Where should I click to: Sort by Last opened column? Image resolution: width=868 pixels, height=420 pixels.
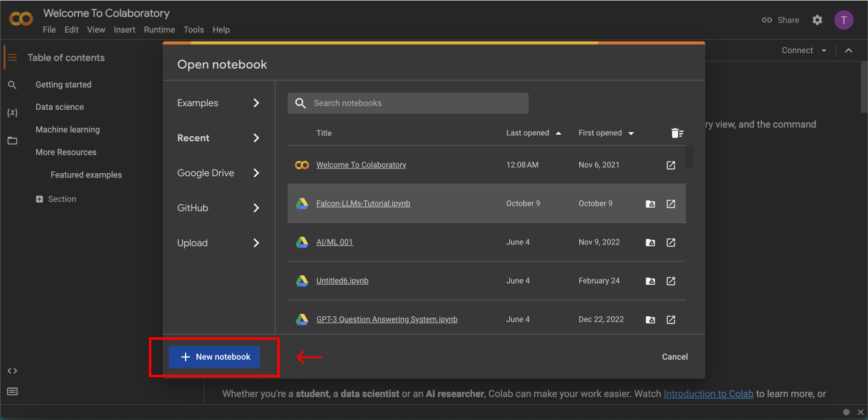pyautogui.click(x=533, y=133)
